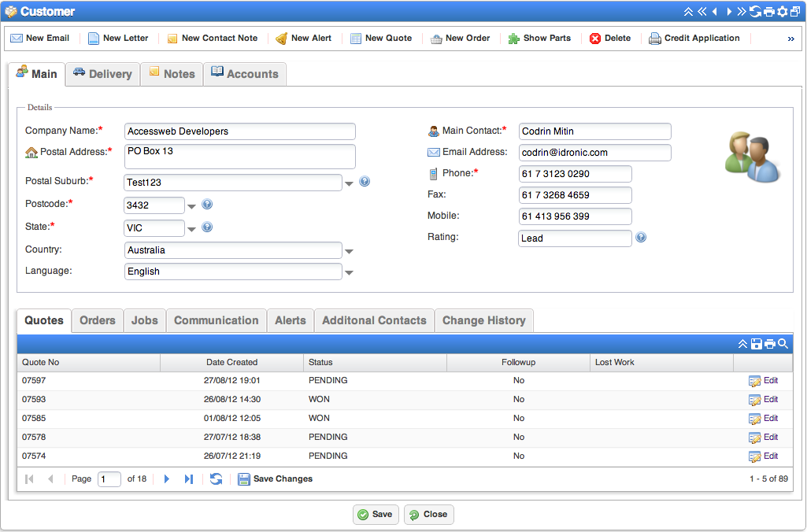Open Credit Application printer icon
The image size is (807, 532).
[654, 38]
